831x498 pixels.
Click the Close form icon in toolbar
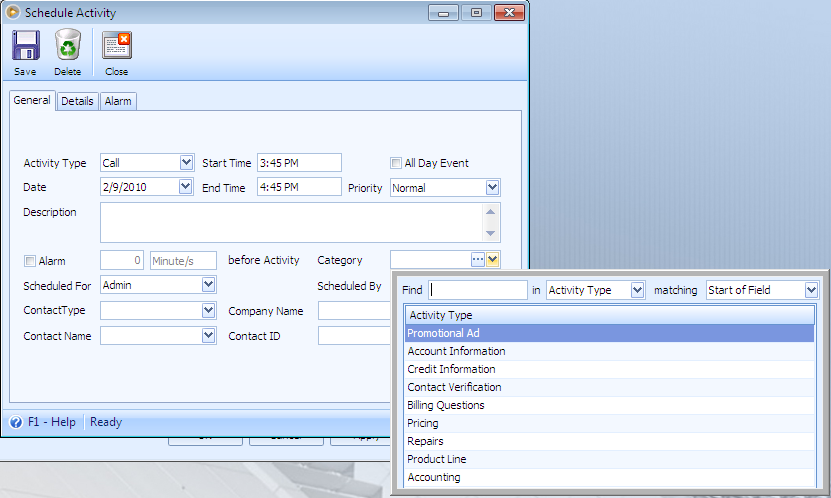point(117,46)
